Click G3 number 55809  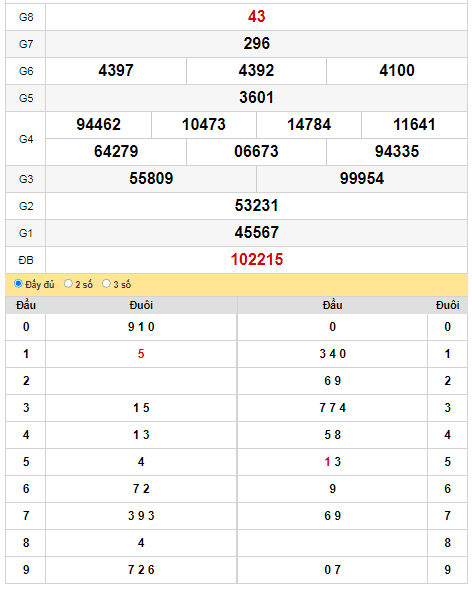coord(151,179)
